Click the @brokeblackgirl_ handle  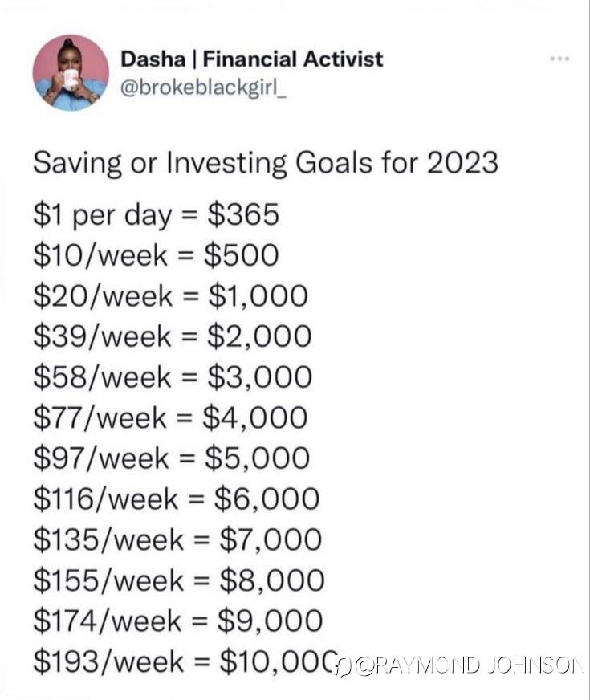click(x=204, y=88)
